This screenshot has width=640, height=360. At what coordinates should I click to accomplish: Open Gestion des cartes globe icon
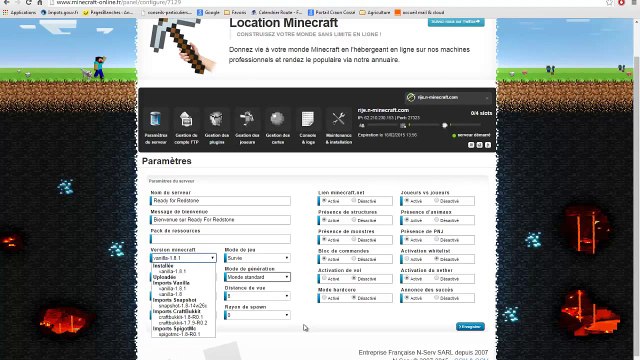click(278, 119)
